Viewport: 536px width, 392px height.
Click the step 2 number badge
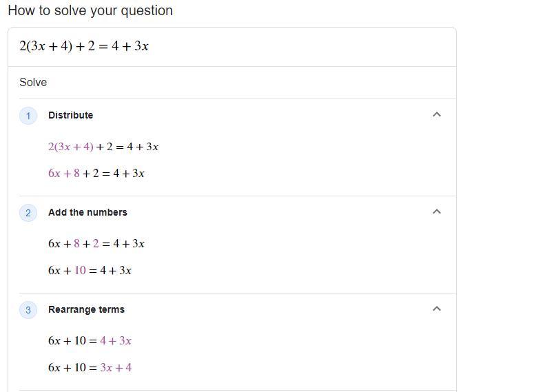pos(28,213)
